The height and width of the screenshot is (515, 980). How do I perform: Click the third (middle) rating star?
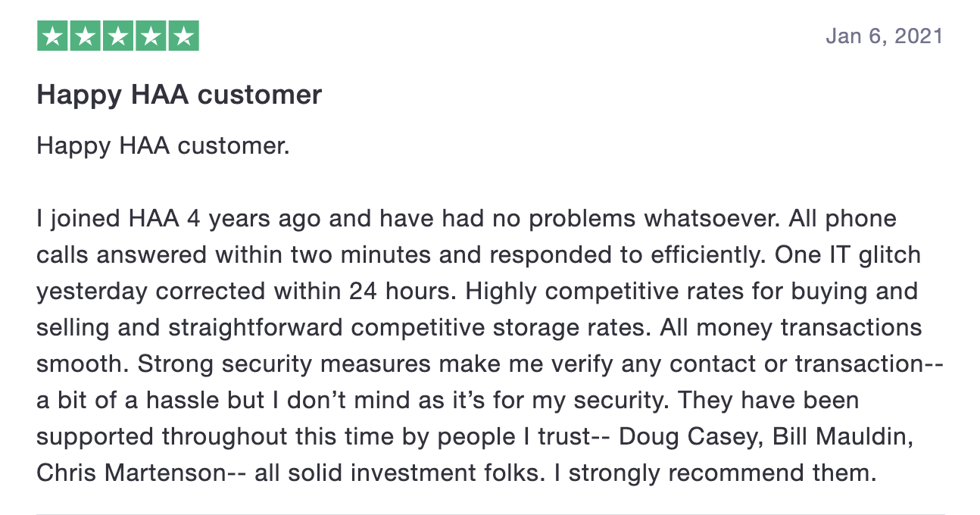tap(117, 36)
